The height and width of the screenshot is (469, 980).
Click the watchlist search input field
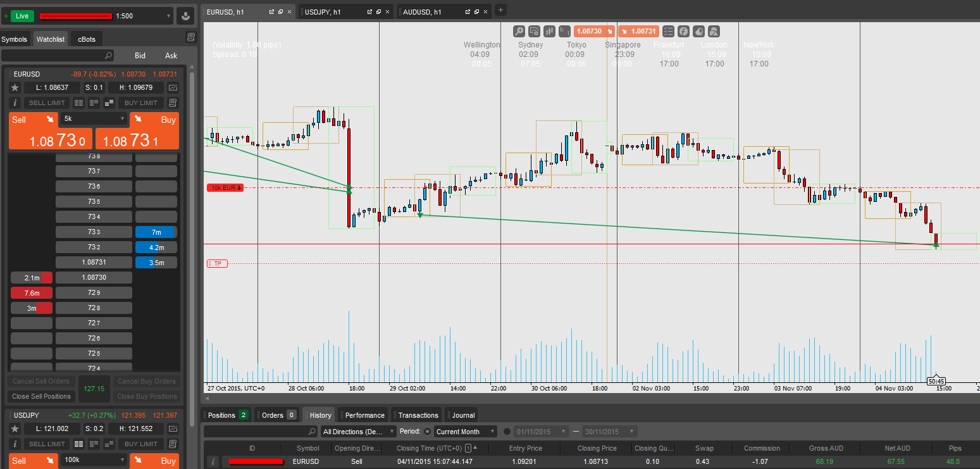[x=57, y=56]
